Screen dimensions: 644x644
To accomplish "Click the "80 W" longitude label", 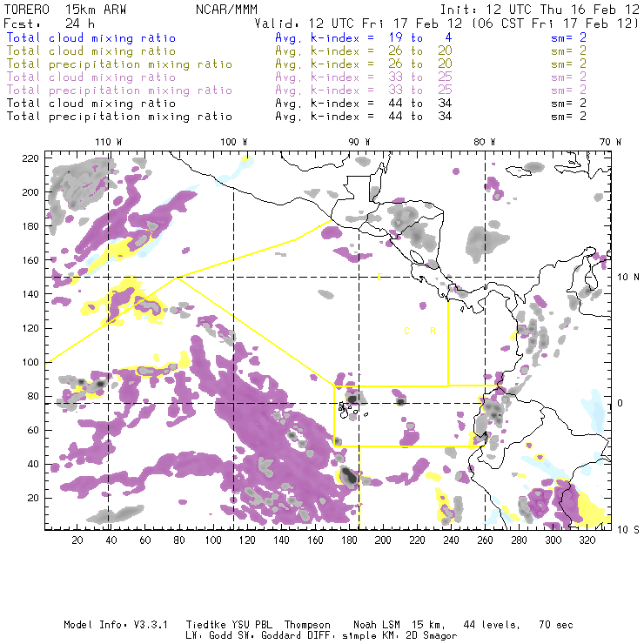I will (485, 142).
